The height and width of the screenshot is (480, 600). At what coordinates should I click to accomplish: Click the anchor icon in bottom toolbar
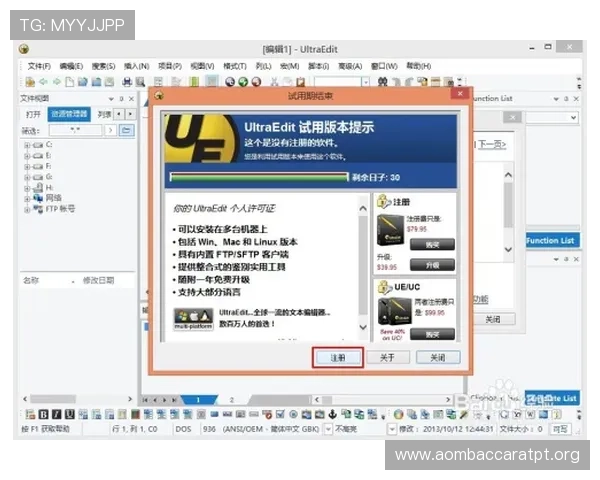point(333,414)
